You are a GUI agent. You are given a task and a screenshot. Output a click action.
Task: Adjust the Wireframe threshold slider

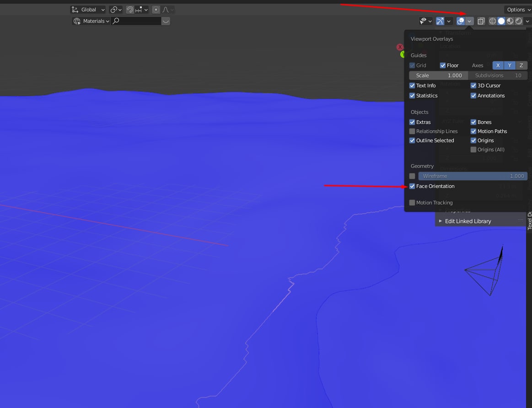point(473,176)
